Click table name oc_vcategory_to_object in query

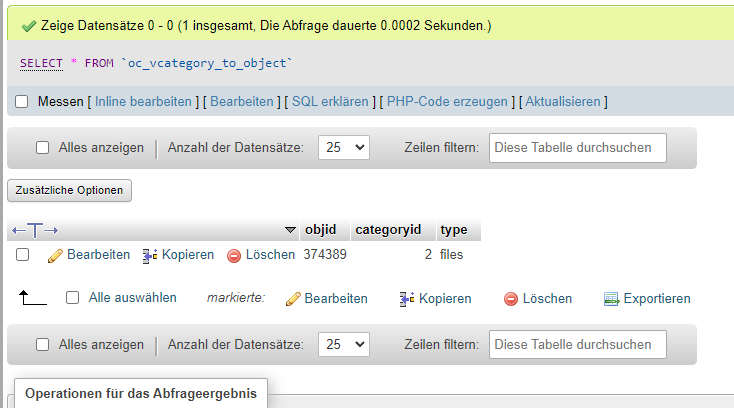(206, 63)
